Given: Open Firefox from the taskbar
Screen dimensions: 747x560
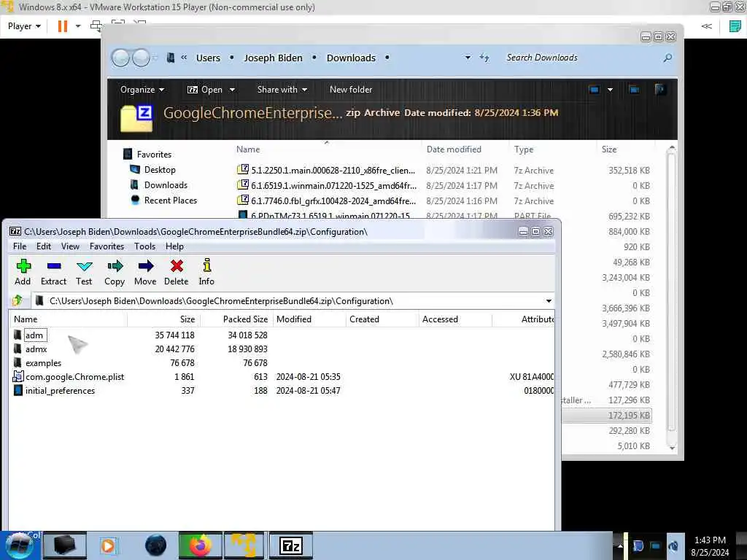Looking at the screenshot, I should click(x=200, y=545).
